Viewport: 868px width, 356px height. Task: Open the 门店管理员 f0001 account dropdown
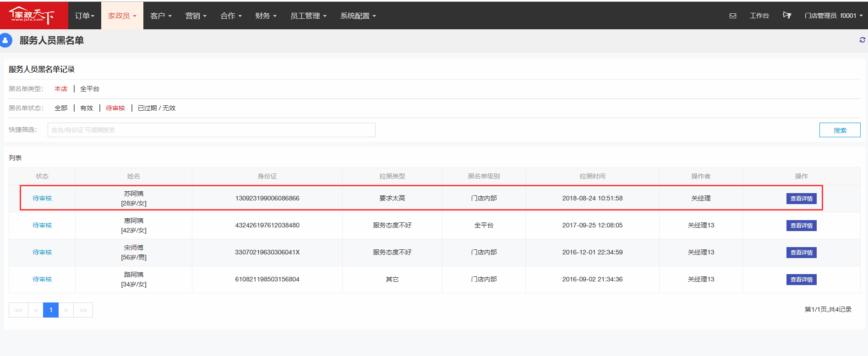[x=834, y=16]
